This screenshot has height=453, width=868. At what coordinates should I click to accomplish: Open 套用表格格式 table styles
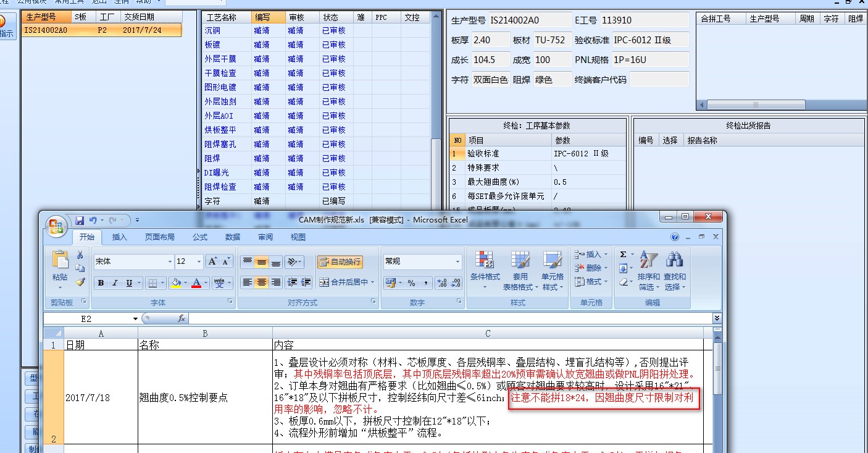tap(520, 271)
